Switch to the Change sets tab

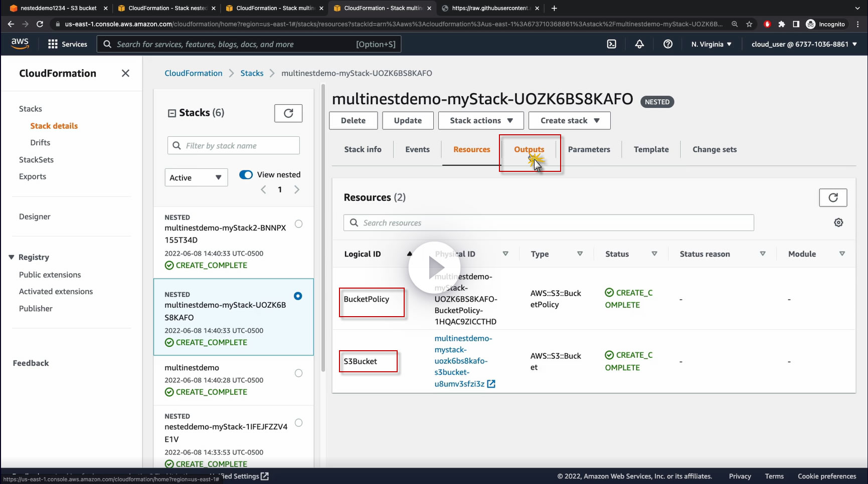tap(715, 149)
